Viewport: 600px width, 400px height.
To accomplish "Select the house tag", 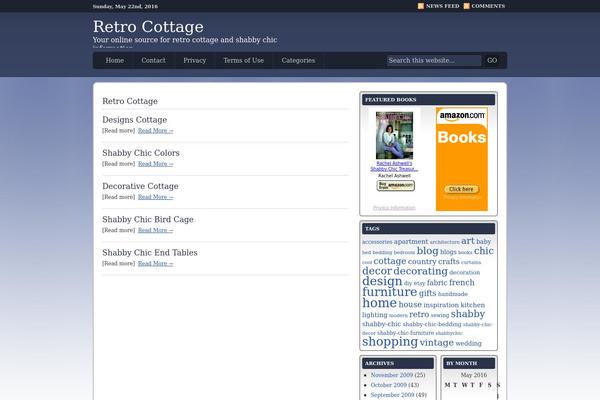I will [x=410, y=305].
